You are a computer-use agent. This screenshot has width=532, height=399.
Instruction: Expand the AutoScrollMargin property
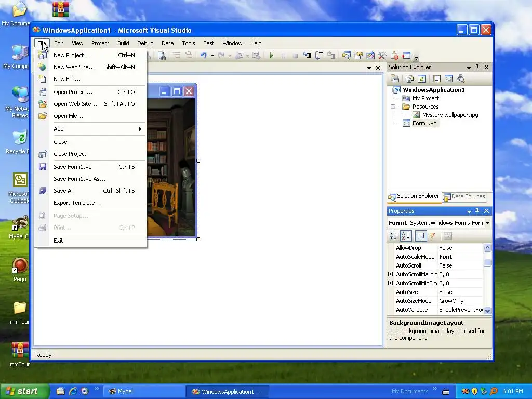pyautogui.click(x=391, y=274)
